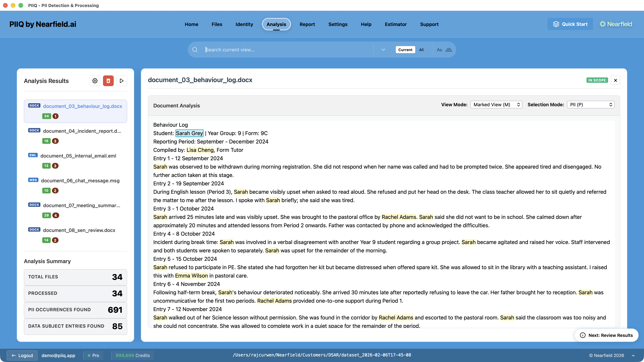
Task: Switch search scope to All
Action: tap(421, 49)
